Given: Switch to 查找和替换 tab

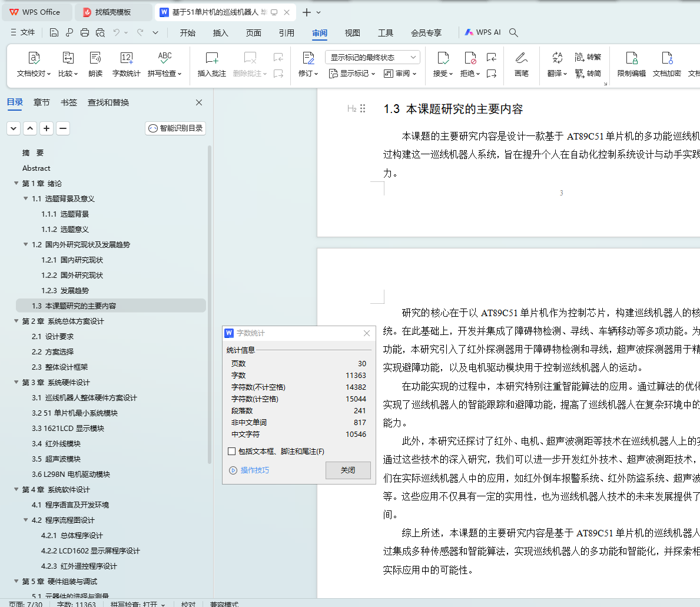Looking at the screenshot, I should [x=108, y=102].
